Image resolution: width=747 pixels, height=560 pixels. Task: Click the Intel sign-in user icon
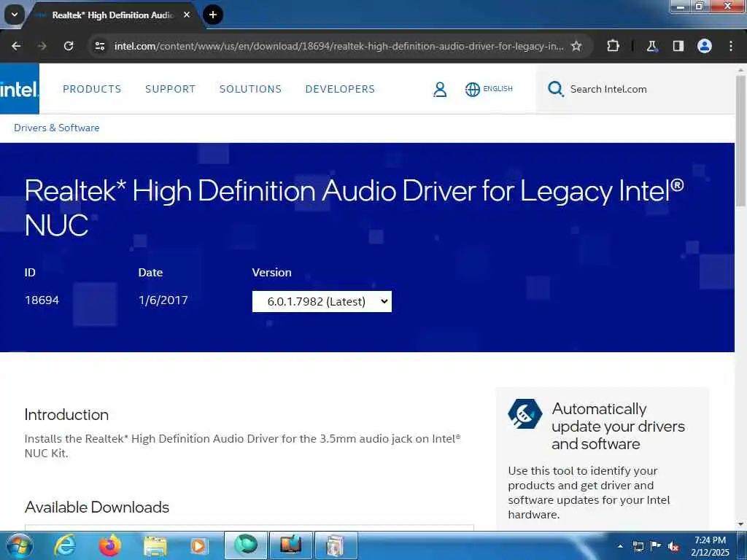click(440, 89)
